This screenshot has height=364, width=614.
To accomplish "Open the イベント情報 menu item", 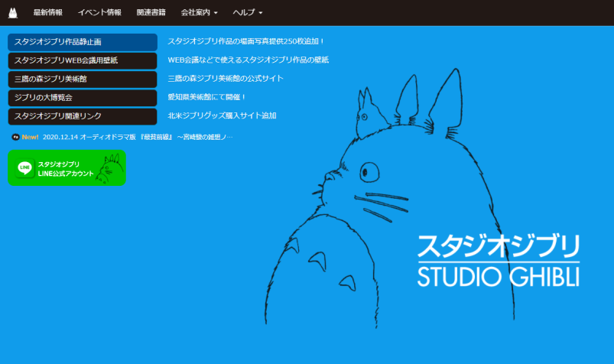I will click(x=99, y=12).
